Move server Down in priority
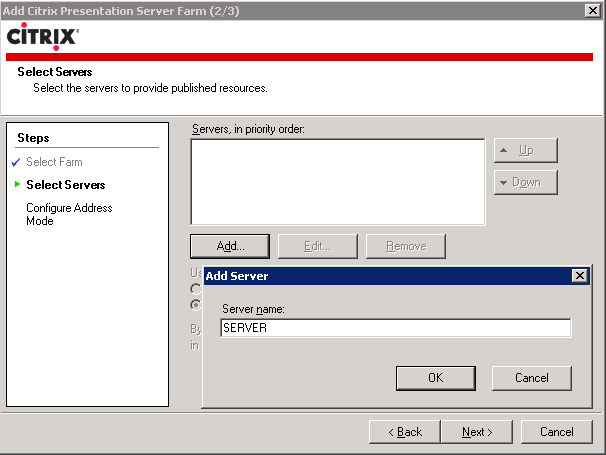This screenshot has height=455, width=606. [x=526, y=182]
